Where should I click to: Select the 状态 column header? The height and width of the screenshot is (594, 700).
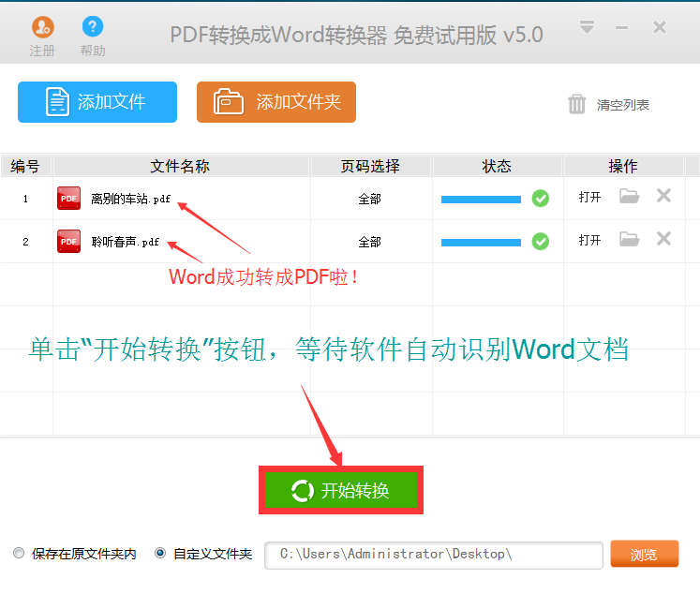tap(497, 166)
